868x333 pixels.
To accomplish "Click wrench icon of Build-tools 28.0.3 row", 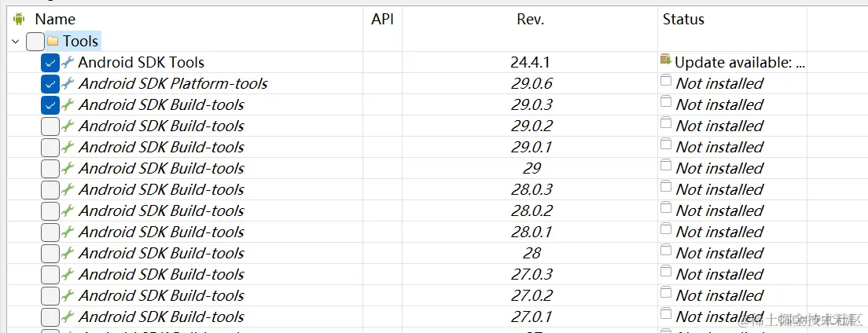I will [68, 190].
